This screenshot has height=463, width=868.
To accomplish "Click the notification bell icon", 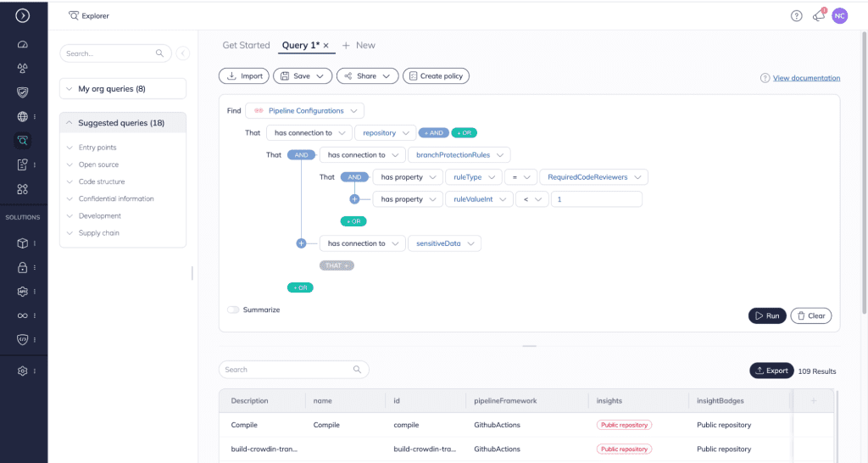I will pyautogui.click(x=818, y=15).
